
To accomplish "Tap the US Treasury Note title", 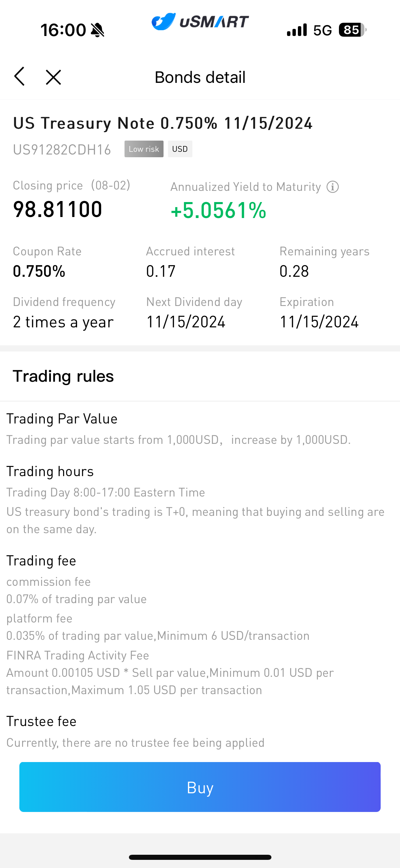I will (163, 123).
